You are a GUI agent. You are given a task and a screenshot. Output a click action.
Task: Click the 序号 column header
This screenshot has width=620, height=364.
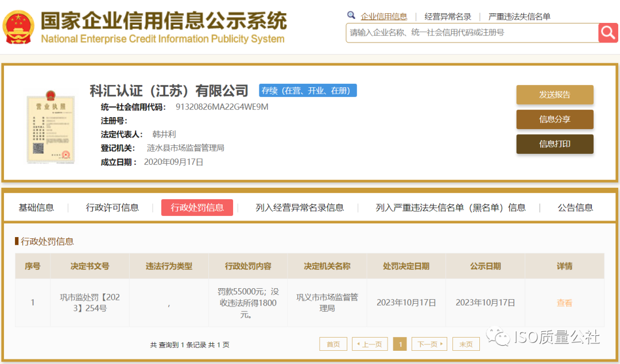(32, 266)
